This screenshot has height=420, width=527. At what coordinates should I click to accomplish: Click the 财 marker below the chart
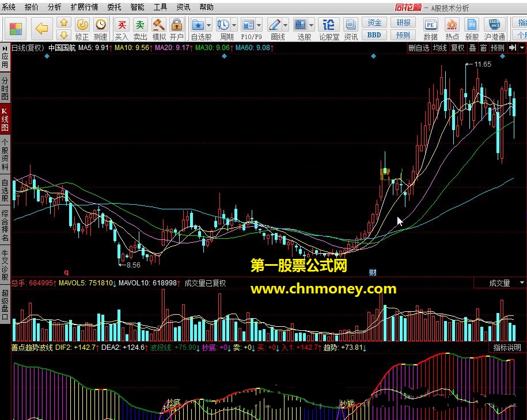373,273
